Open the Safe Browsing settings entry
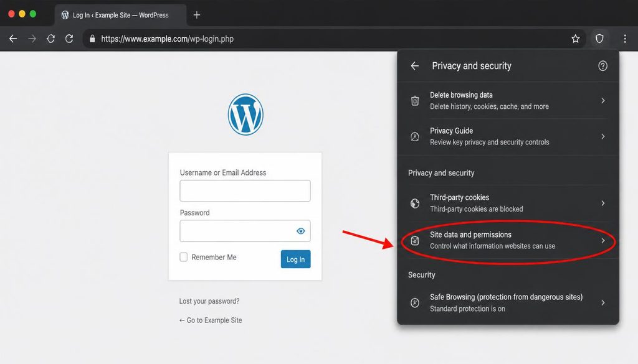The height and width of the screenshot is (364, 638). (508, 302)
